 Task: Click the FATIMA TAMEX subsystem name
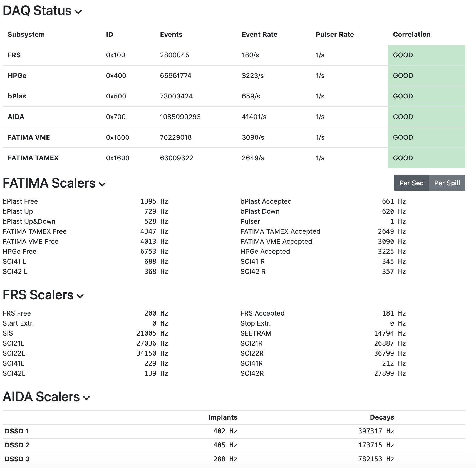point(33,158)
